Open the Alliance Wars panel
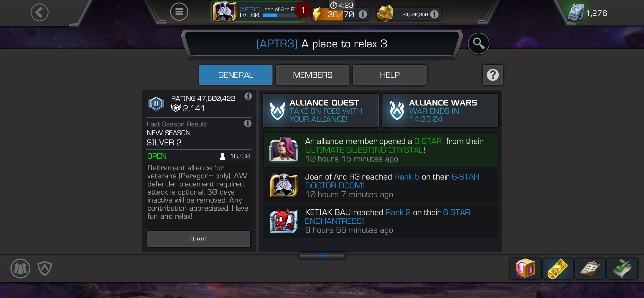 [x=440, y=111]
